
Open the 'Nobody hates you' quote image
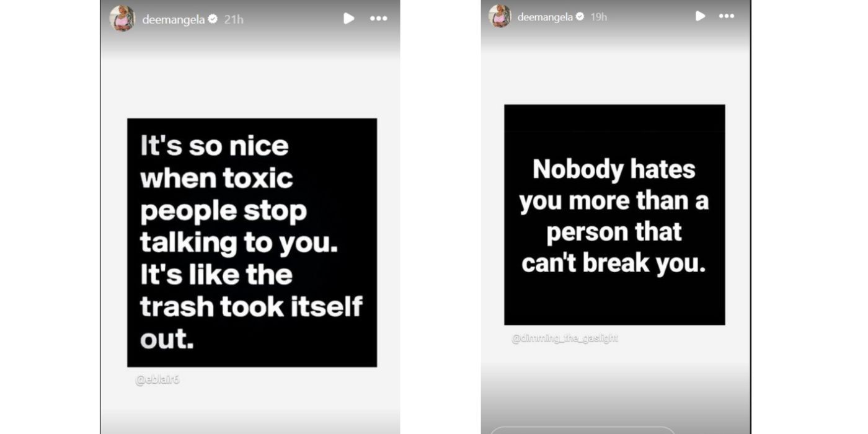coord(614,215)
